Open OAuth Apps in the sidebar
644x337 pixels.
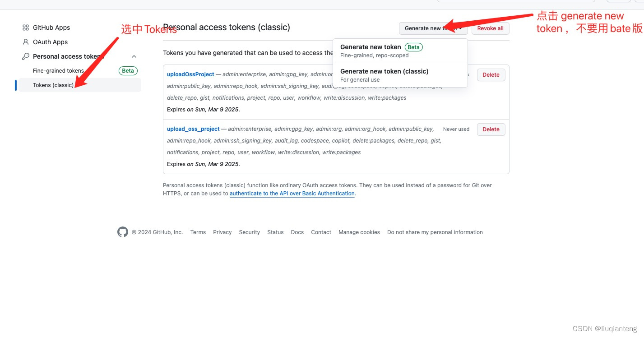pos(51,42)
